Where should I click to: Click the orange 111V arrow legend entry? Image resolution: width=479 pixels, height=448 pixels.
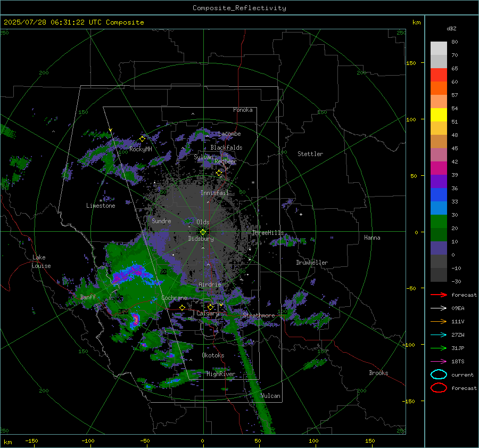[x=439, y=321]
